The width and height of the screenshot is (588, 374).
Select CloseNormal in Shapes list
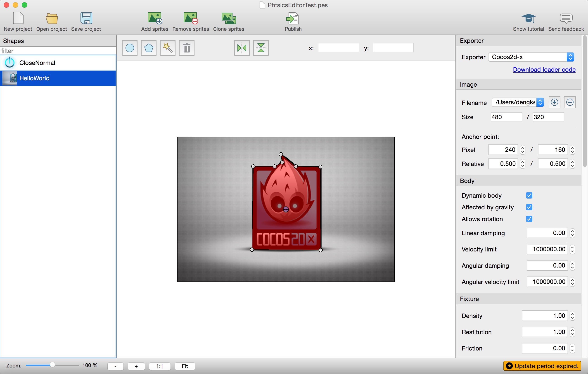[58, 63]
